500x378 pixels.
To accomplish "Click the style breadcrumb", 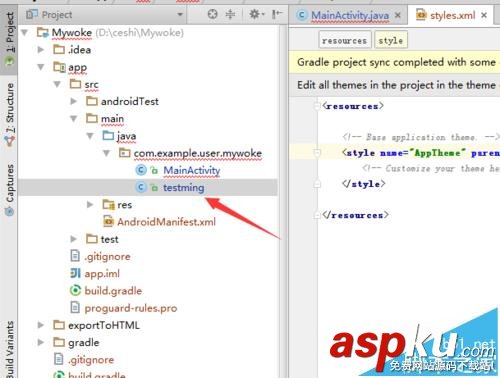I will (391, 41).
